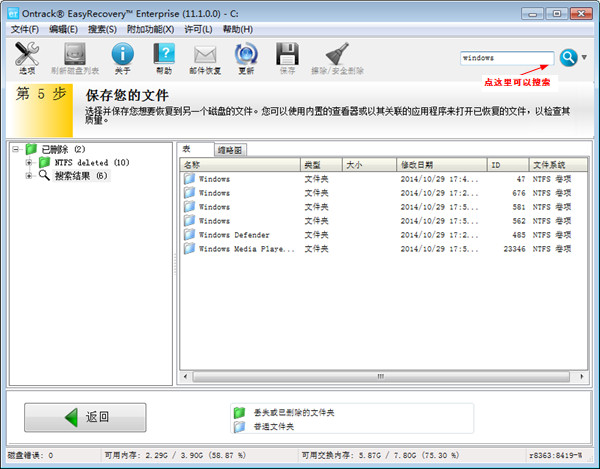This screenshot has width=600, height=469.
Task: Click ID value 485
Action: [519, 235]
